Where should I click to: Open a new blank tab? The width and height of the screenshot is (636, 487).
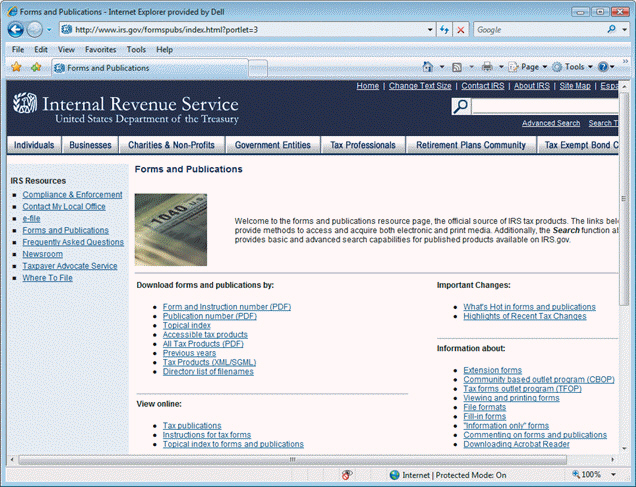258,68
